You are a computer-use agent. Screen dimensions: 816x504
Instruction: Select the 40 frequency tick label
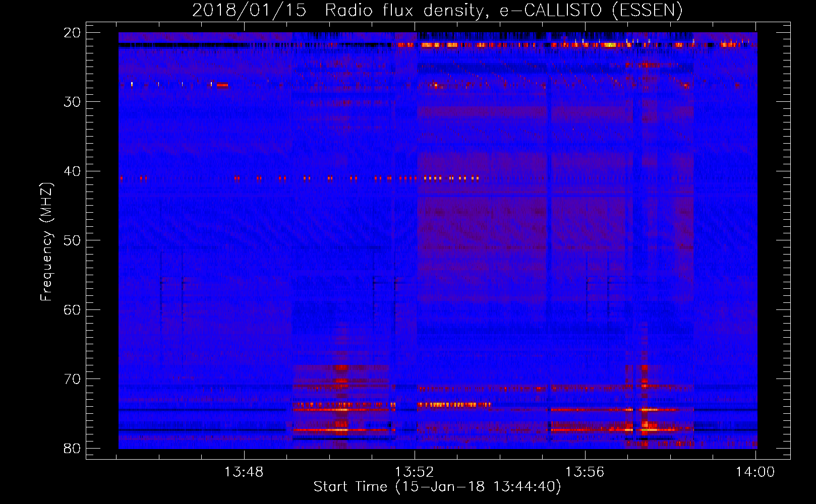pos(72,171)
